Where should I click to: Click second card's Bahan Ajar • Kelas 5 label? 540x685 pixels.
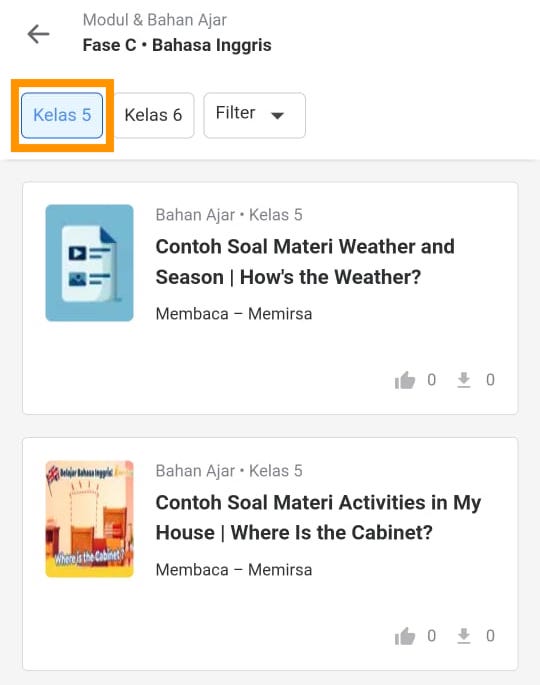coord(229,471)
